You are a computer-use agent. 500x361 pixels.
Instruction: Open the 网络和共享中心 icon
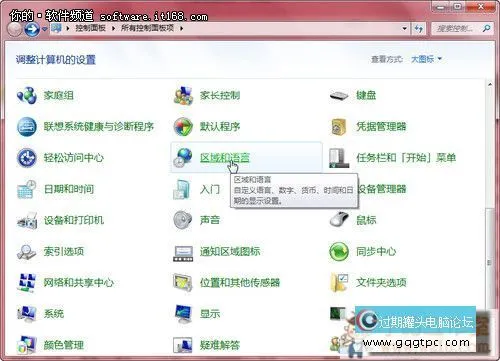click(27, 283)
